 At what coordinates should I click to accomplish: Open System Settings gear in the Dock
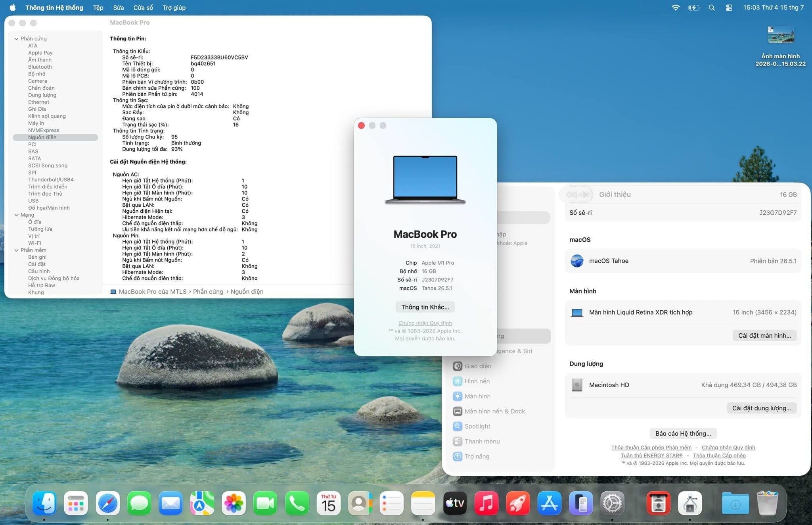pos(612,503)
